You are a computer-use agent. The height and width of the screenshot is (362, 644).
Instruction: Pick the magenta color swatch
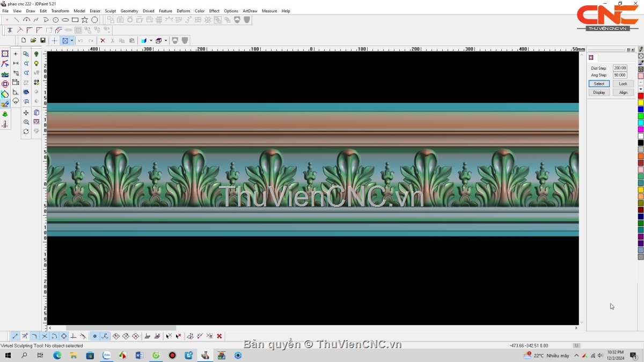click(x=641, y=129)
